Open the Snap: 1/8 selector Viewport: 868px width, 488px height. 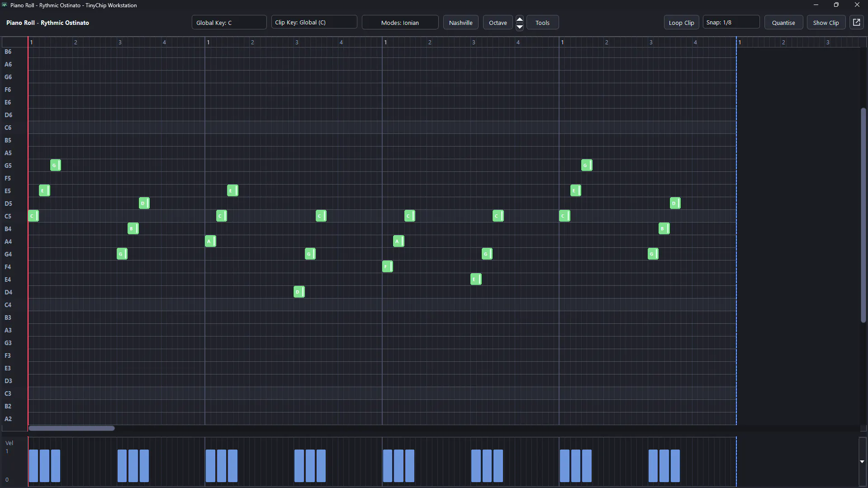pos(731,23)
